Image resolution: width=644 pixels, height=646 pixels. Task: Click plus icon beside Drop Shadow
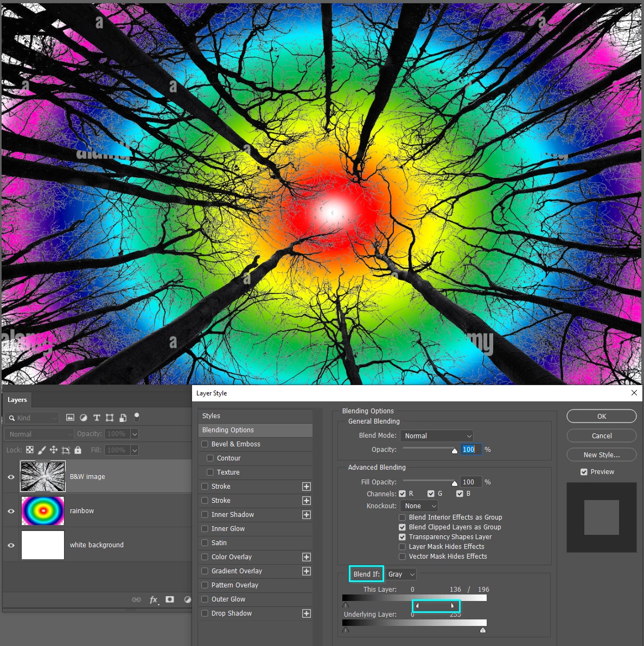point(307,613)
